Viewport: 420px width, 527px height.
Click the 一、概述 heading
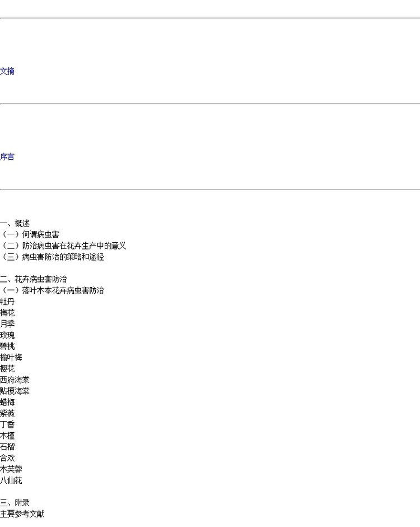click(x=15, y=223)
